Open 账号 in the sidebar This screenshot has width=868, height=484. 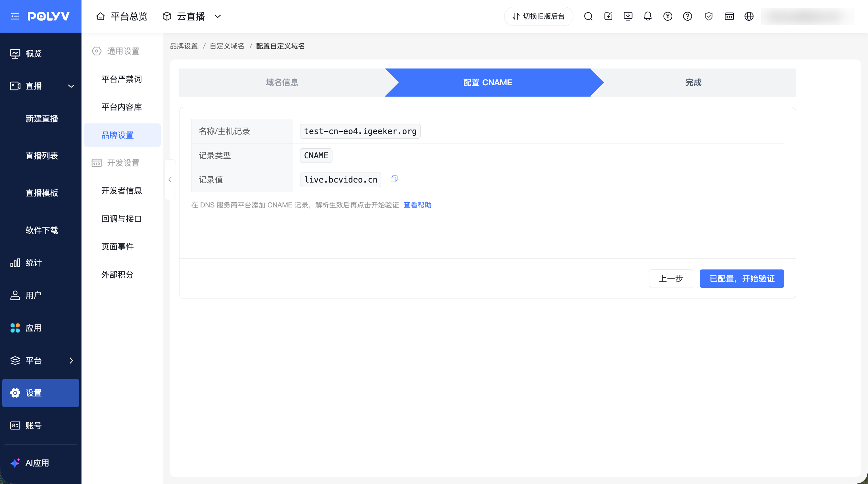tap(40, 426)
